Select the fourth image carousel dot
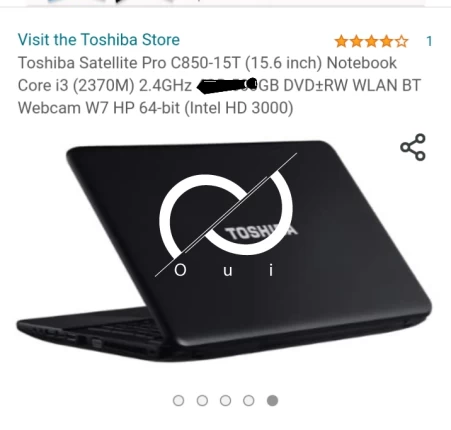The image size is (451, 430). point(249,400)
